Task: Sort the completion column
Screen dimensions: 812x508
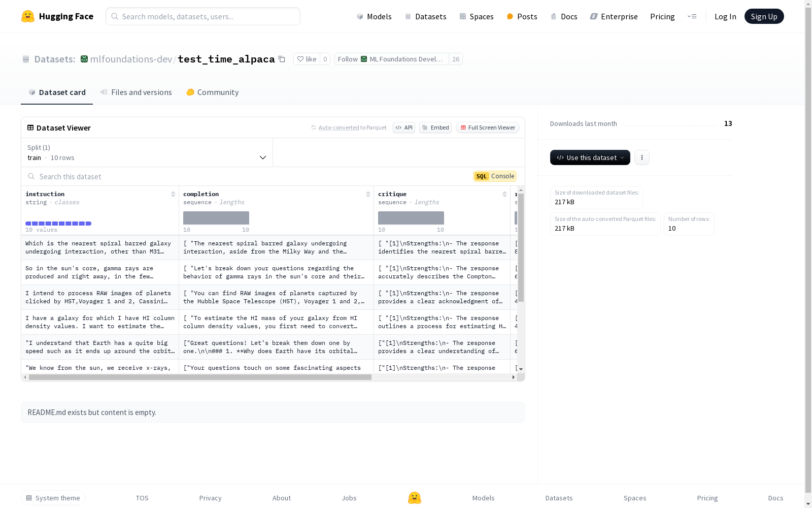Action: [x=368, y=194]
